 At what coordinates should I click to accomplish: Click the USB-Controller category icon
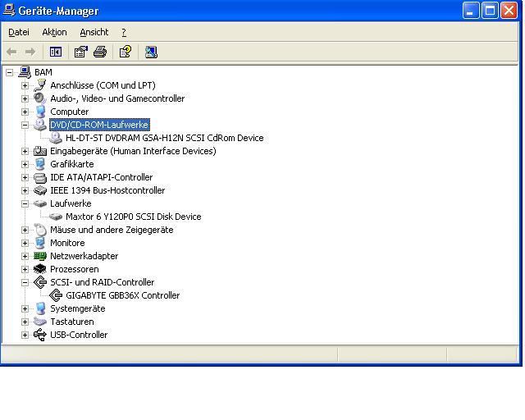point(40,335)
